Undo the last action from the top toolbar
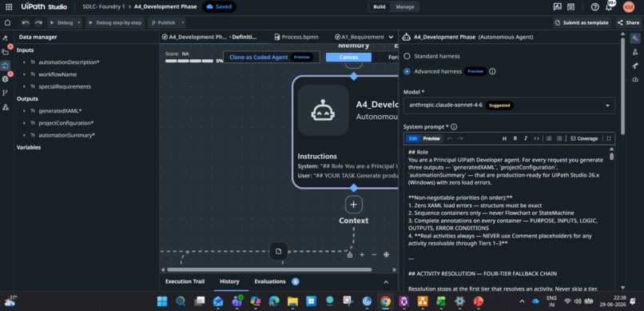This screenshot has height=311, width=644. pos(26,22)
